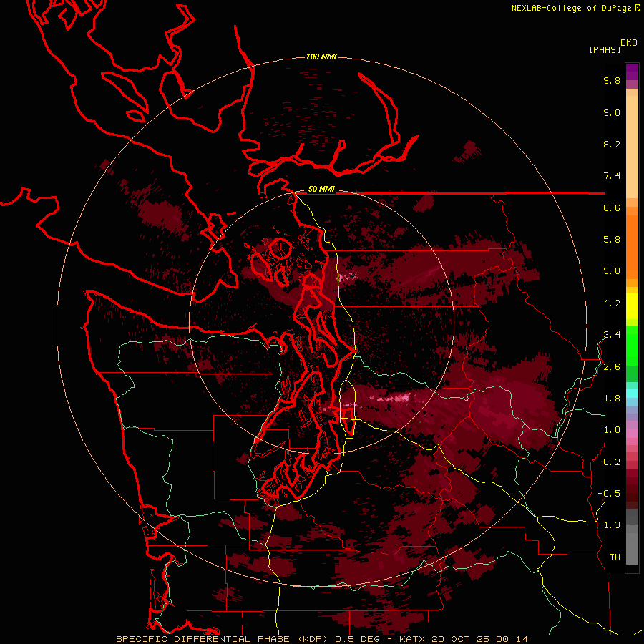Screen dimensions: 644x644
Task: Click the 1.8 scale value
Action: click(x=612, y=399)
